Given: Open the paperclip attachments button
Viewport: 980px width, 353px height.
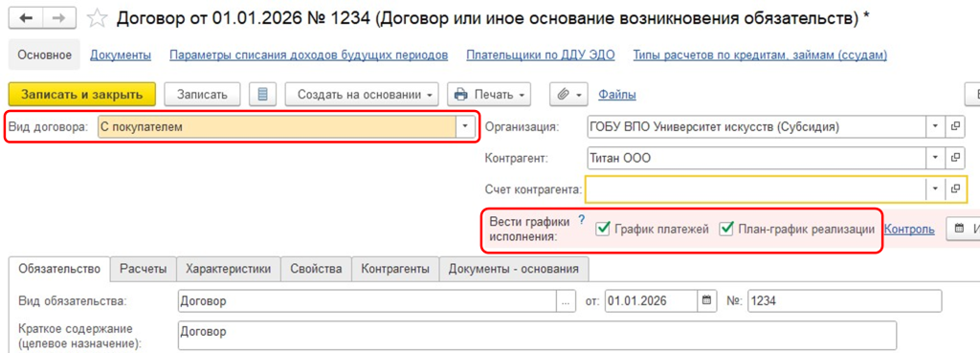Looking at the screenshot, I should (568, 95).
